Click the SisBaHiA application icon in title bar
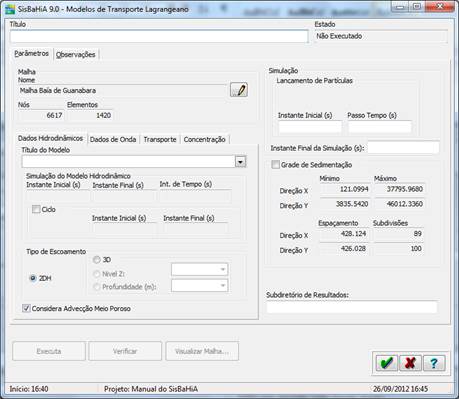 click(x=10, y=9)
